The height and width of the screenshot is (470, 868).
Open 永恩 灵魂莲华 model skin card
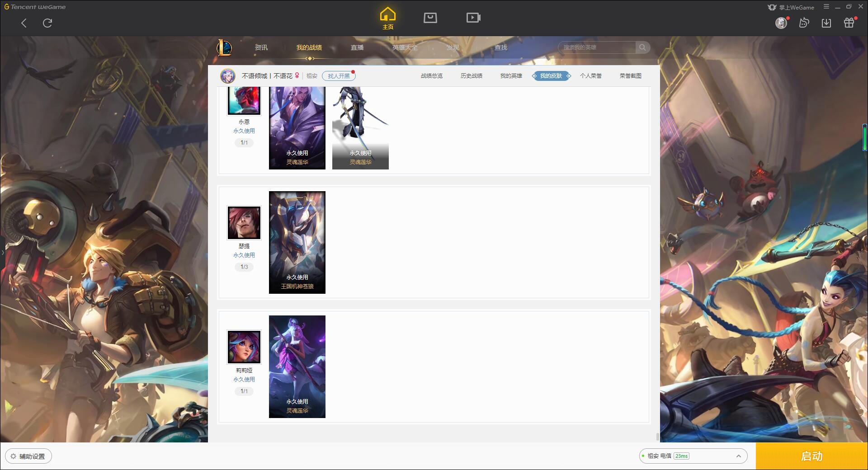coord(360,128)
